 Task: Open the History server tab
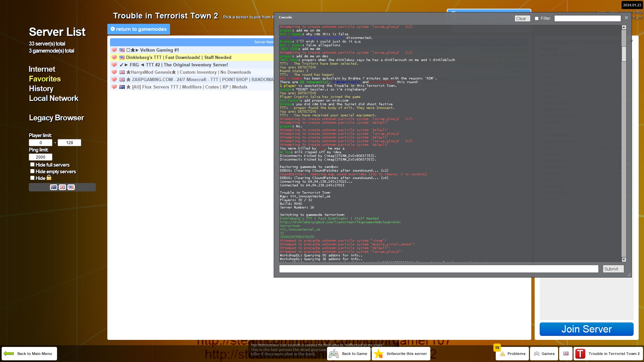coord(41,88)
